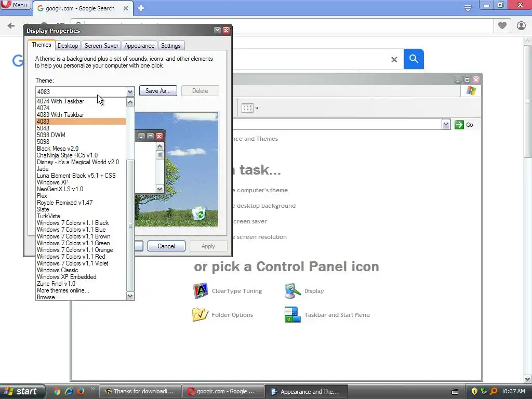Click Cancel in Display Properties
The width and height of the screenshot is (532, 399).
tap(166, 246)
